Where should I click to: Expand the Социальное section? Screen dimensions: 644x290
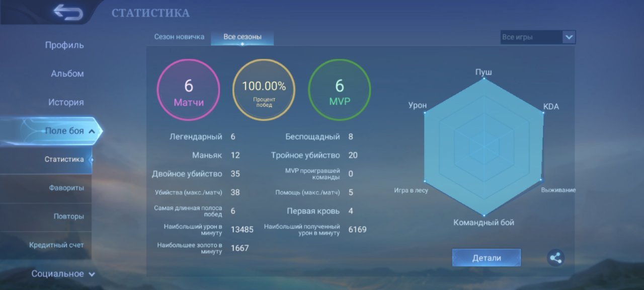[63, 274]
